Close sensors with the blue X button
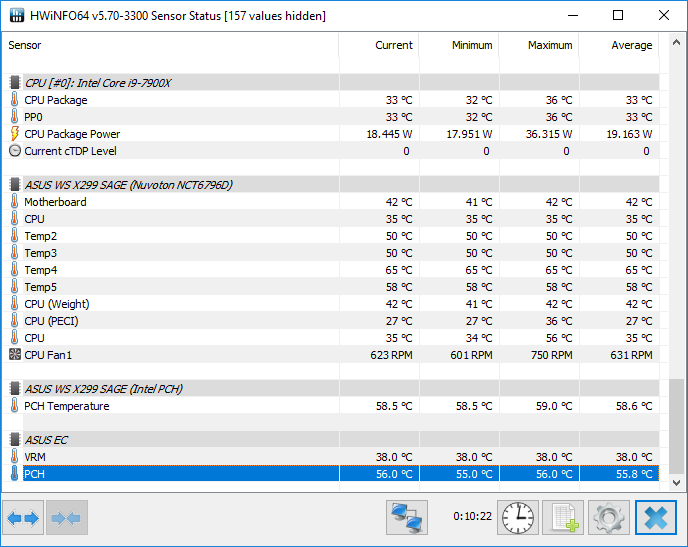The width and height of the screenshot is (688, 547). pos(656,518)
